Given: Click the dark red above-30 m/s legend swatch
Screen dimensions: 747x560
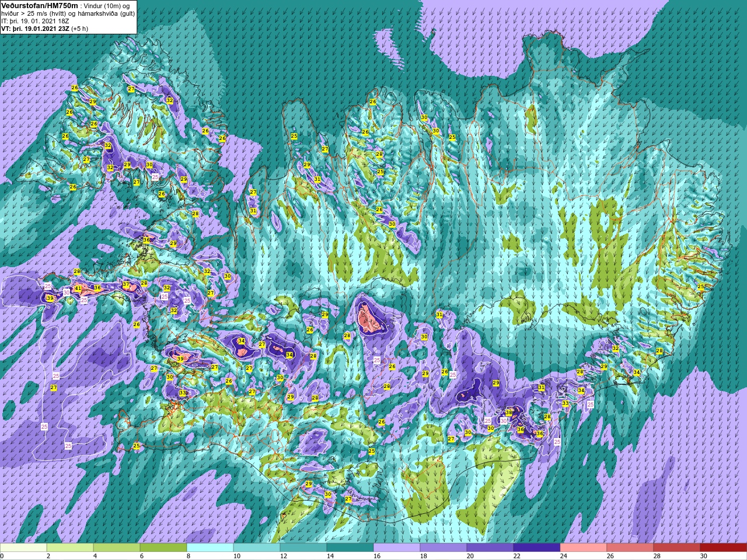Looking at the screenshot, I should coord(724,548).
